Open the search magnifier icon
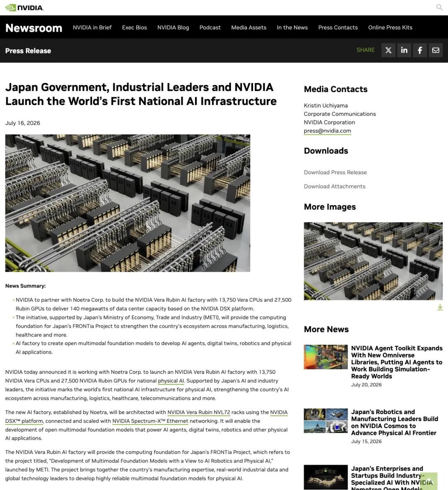Screen dimensions: 448x490 tap(439, 7)
